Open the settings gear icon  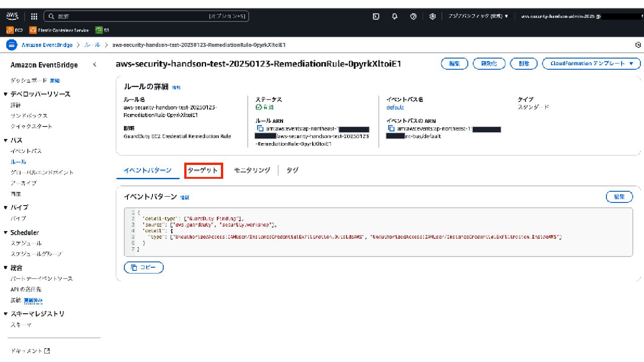pos(432,17)
